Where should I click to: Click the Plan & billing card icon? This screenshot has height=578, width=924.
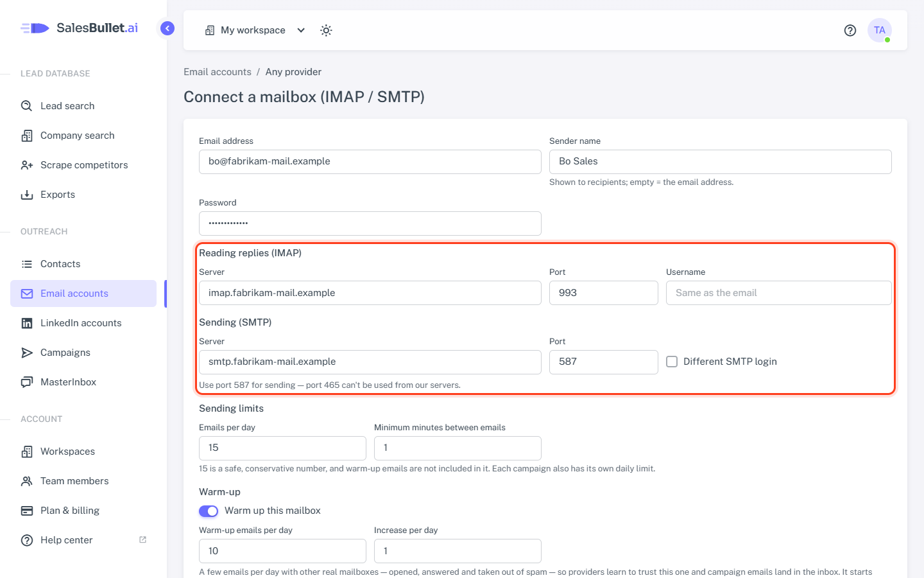[27, 511]
